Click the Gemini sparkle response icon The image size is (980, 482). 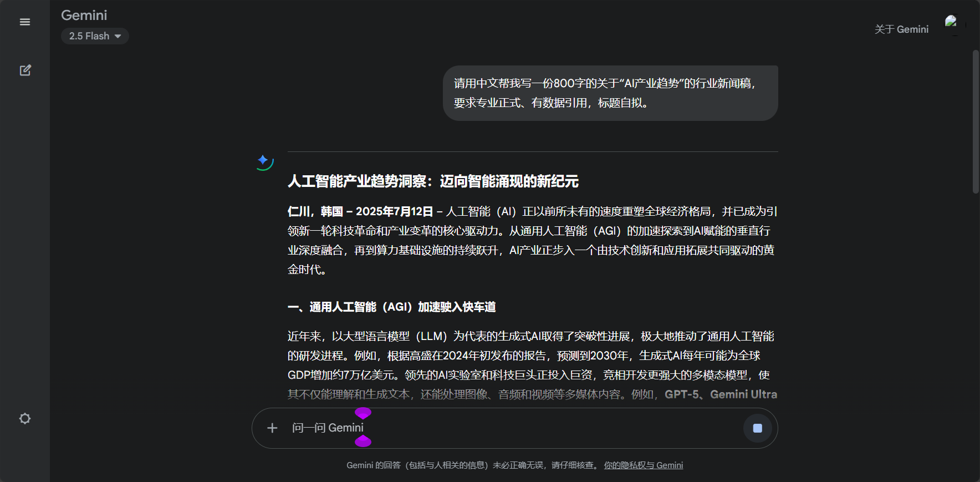coord(264,162)
